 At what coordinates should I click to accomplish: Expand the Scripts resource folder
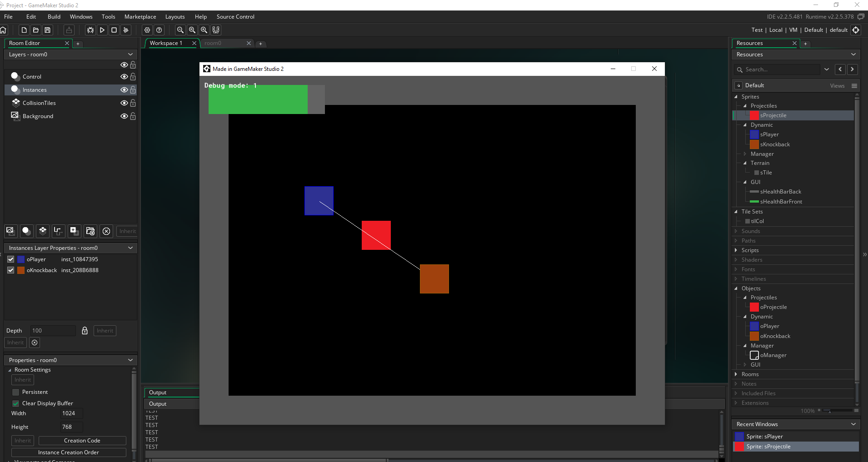736,250
